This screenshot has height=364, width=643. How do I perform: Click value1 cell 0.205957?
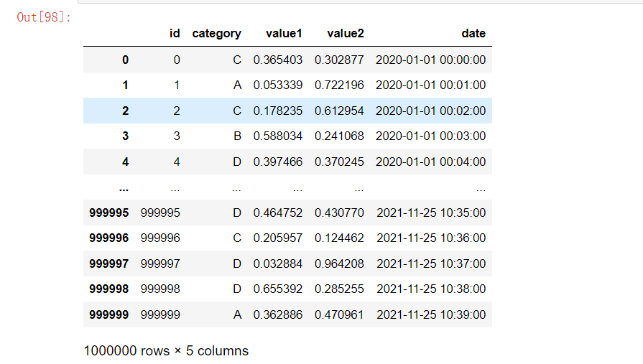pyautogui.click(x=277, y=238)
